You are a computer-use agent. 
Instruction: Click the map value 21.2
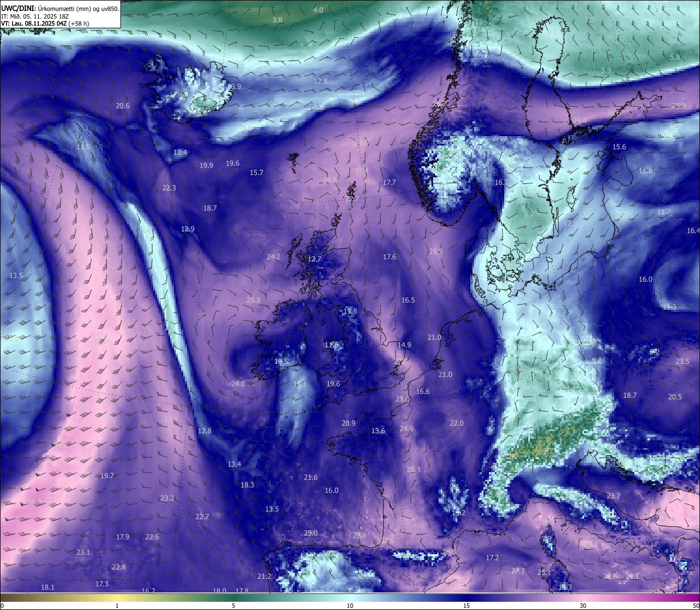click(264, 577)
